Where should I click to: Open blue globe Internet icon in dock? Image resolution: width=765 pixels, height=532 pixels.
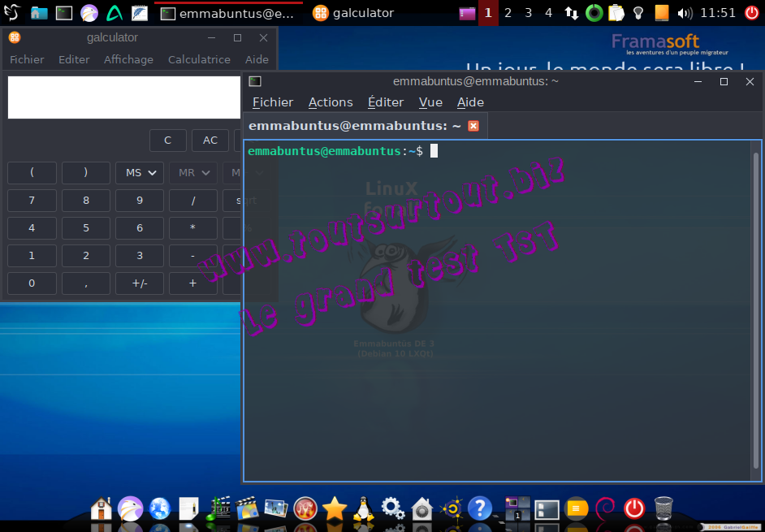159,508
